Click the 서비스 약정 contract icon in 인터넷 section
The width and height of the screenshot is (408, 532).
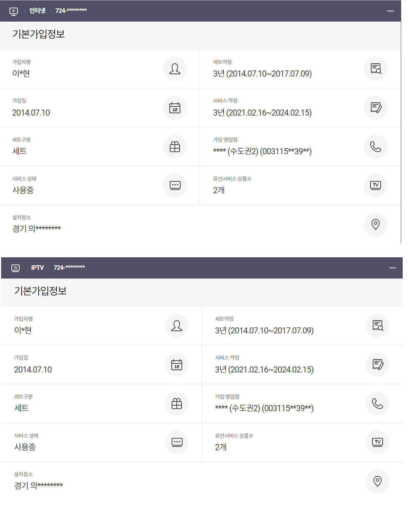pyautogui.click(x=375, y=108)
